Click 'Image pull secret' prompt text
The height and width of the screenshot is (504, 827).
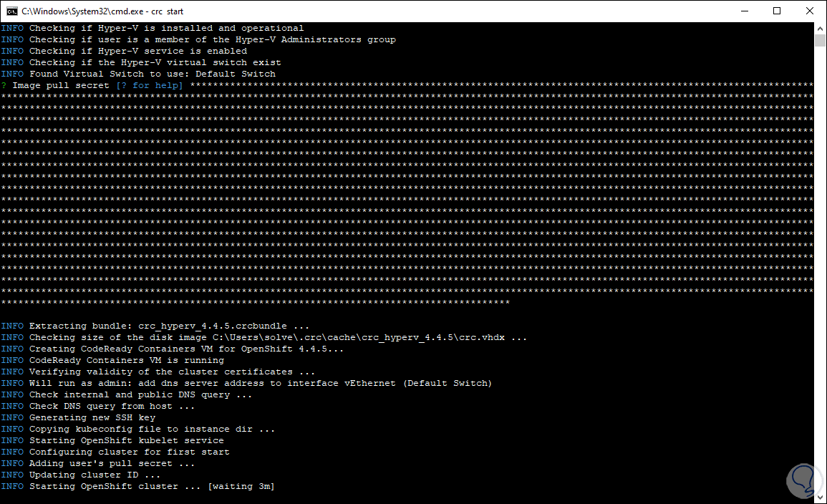point(61,85)
